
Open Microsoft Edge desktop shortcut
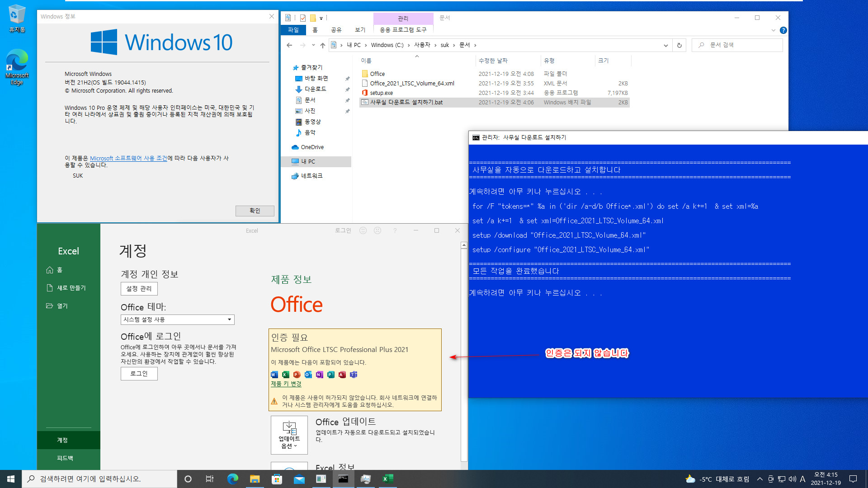click(x=17, y=67)
